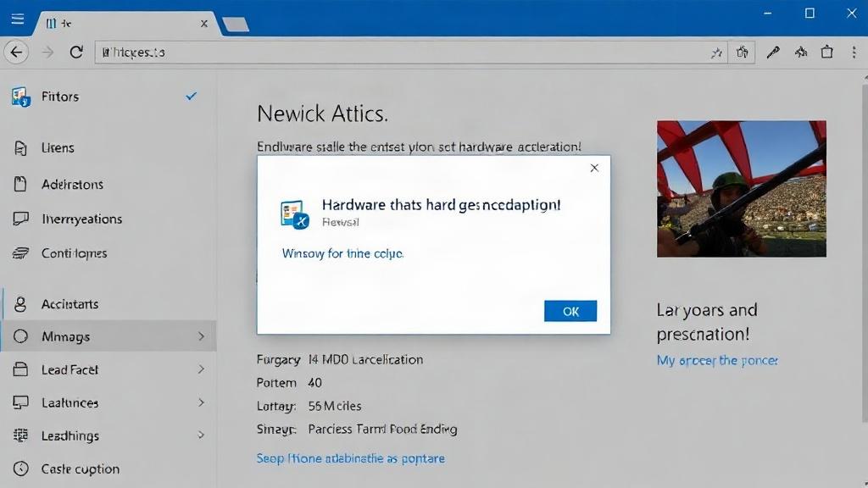Click the extension icon beside the star
Viewport: 868px width, 488px height.
(x=742, y=53)
